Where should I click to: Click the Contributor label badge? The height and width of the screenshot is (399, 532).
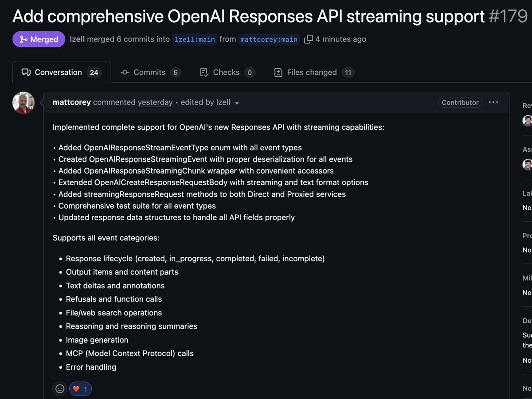(460, 102)
